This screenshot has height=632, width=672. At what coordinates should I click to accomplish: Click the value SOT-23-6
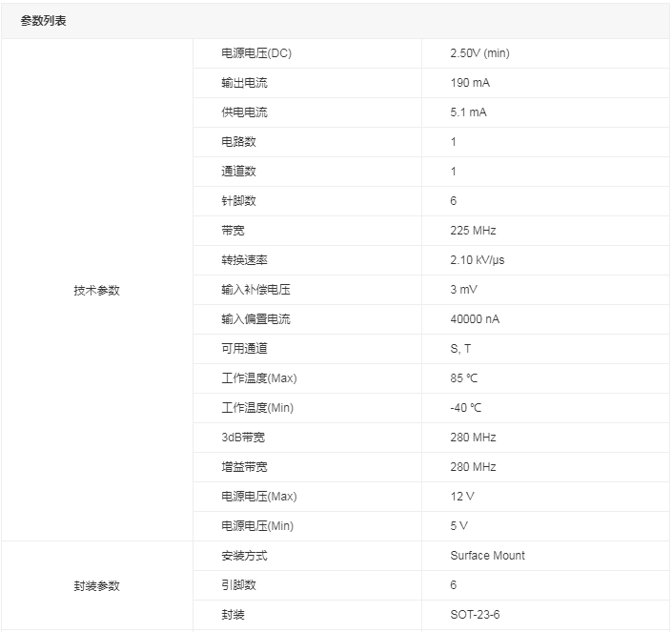pos(475,615)
